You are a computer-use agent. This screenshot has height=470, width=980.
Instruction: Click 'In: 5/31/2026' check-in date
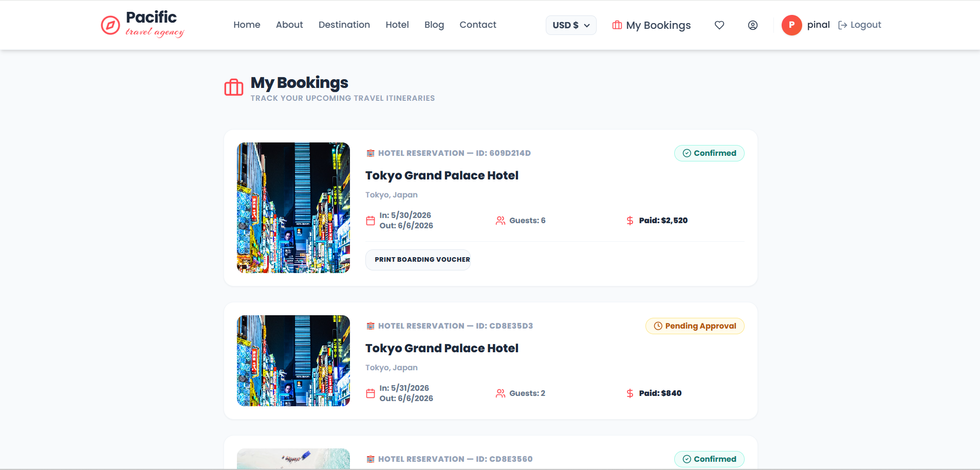coord(404,388)
